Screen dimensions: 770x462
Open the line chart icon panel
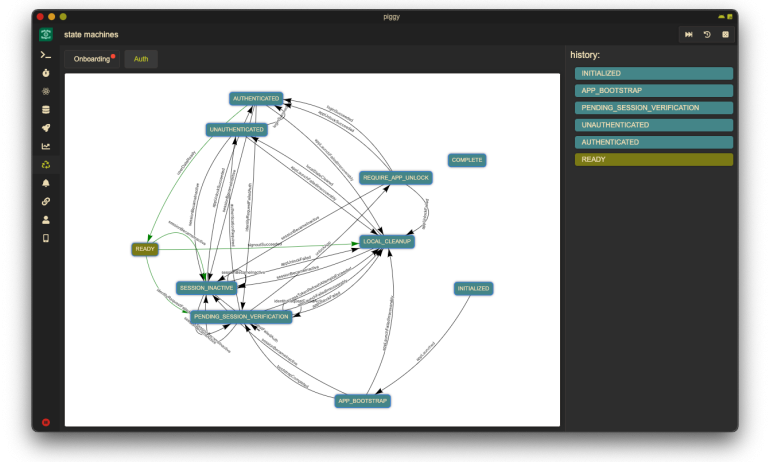(46, 146)
